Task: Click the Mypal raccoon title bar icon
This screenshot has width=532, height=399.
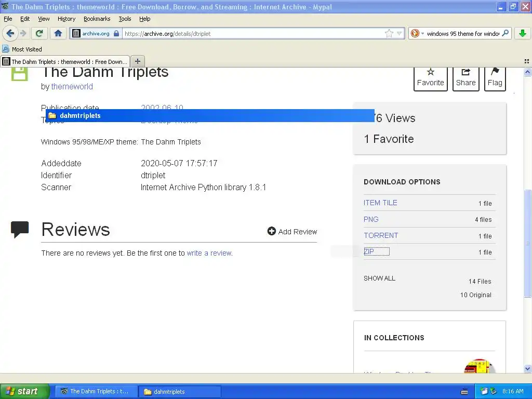Action: coord(5,6)
